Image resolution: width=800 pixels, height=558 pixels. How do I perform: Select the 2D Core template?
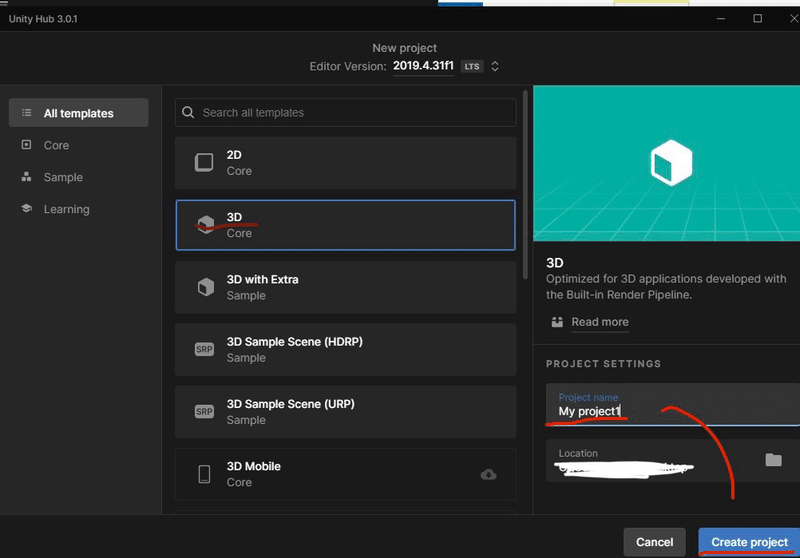pos(345,163)
